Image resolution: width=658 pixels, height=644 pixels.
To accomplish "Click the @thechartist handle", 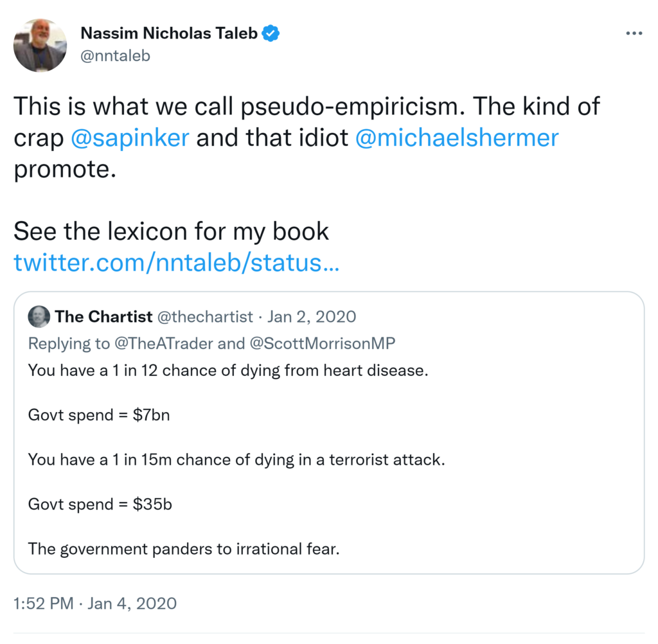I will [208, 317].
